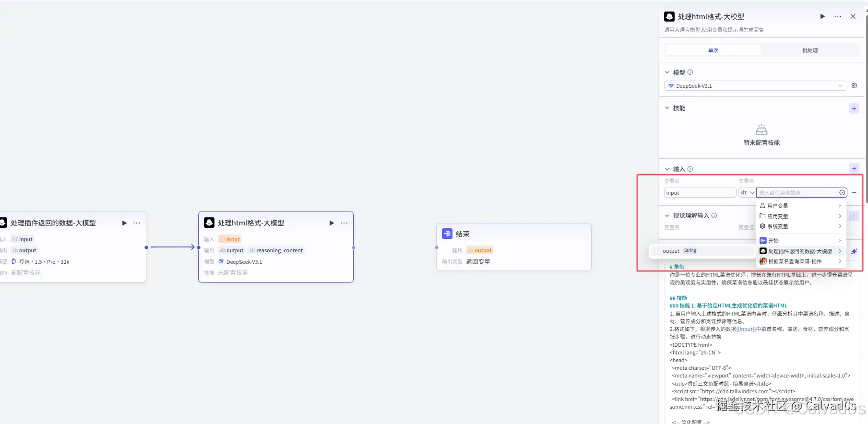Collapse the 技能 section
This screenshot has height=424, width=868.
pyautogui.click(x=667, y=108)
